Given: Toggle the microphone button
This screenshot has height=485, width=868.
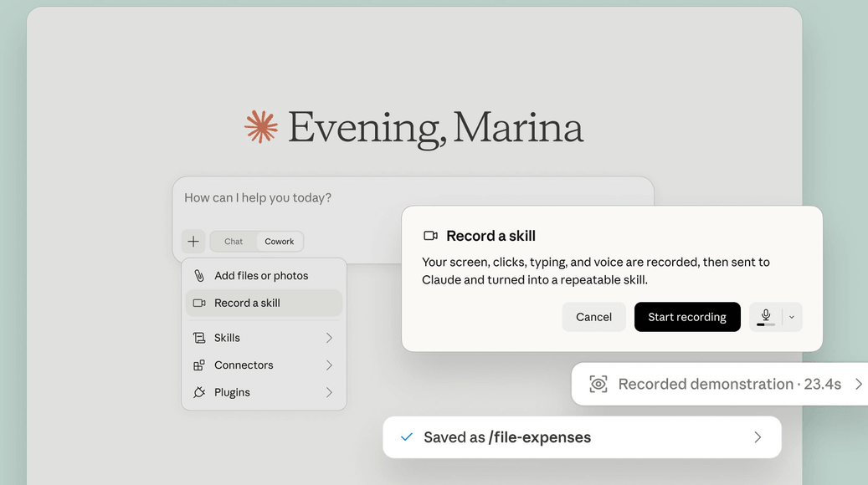Looking at the screenshot, I should pos(766,316).
